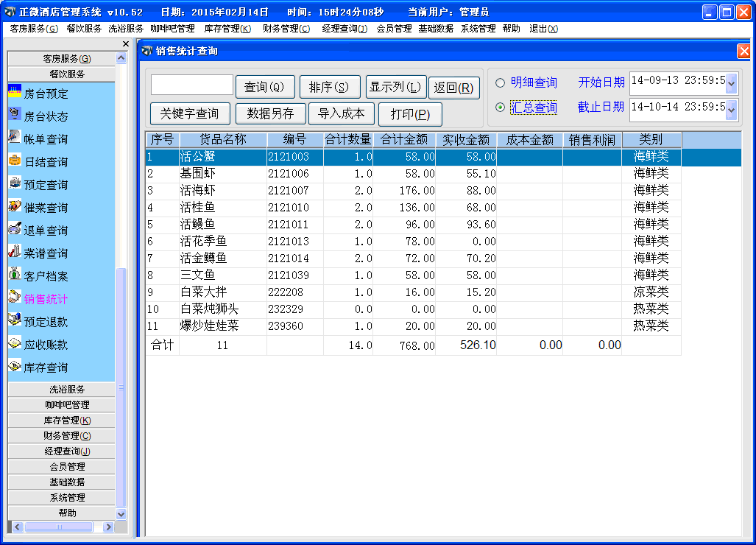This screenshot has height=545, width=756.
Task: Click the 打印(P) button
Action: (x=410, y=114)
